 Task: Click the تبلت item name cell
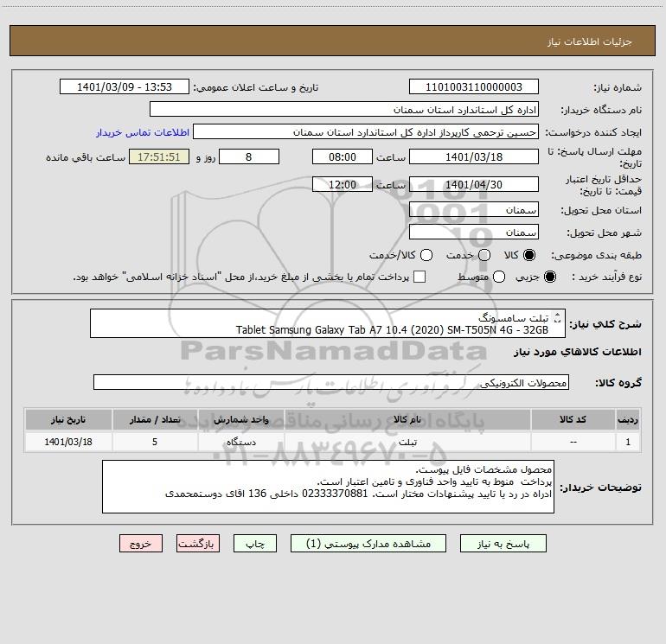coord(407,442)
